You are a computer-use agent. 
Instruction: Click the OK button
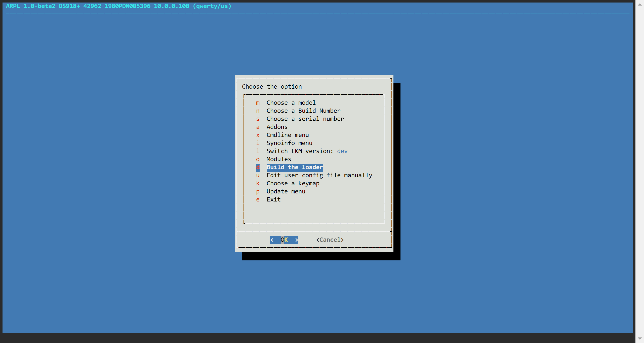(x=284, y=240)
